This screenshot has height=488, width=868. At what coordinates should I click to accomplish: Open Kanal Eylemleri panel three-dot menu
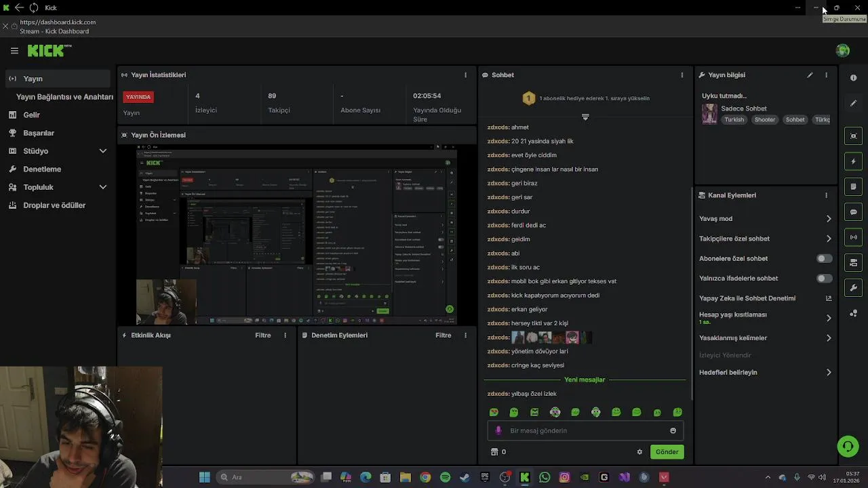tap(826, 195)
